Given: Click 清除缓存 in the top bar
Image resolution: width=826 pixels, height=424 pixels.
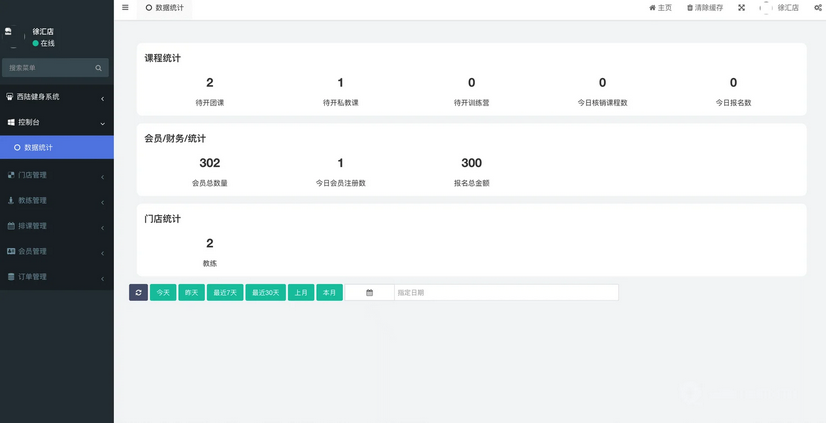Looking at the screenshot, I should pyautogui.click(x=705, y=7).
